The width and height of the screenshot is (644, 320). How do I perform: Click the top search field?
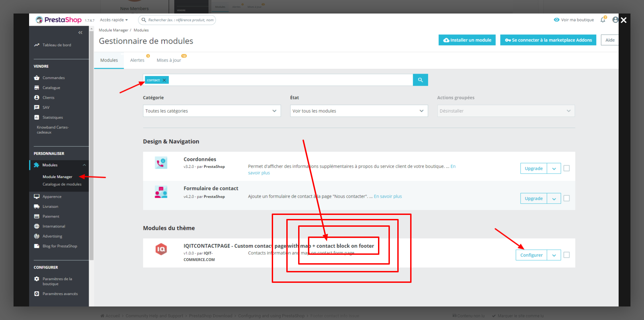coord(177,20)
